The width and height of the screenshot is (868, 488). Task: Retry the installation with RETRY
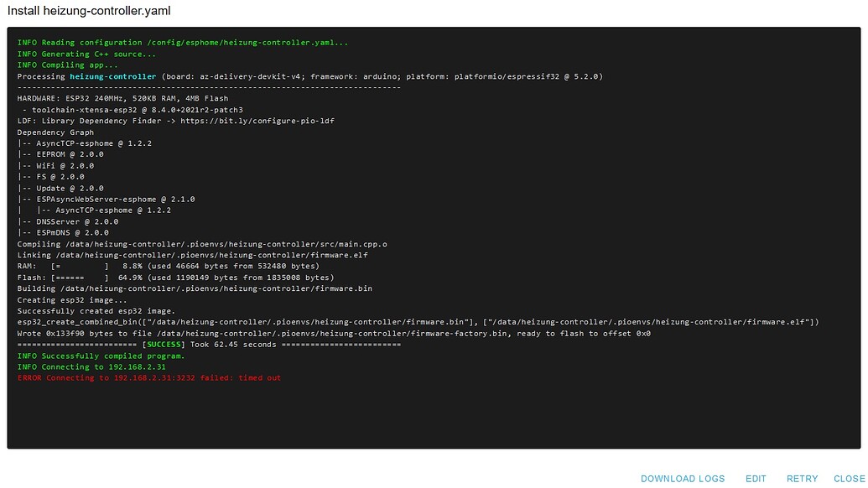click(x=802, y=479)
